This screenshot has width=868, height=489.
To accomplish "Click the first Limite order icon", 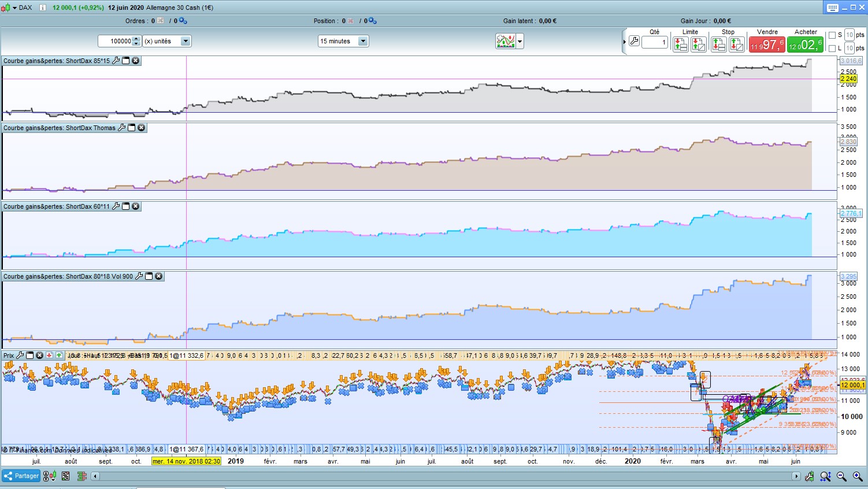I will [681, 44].
